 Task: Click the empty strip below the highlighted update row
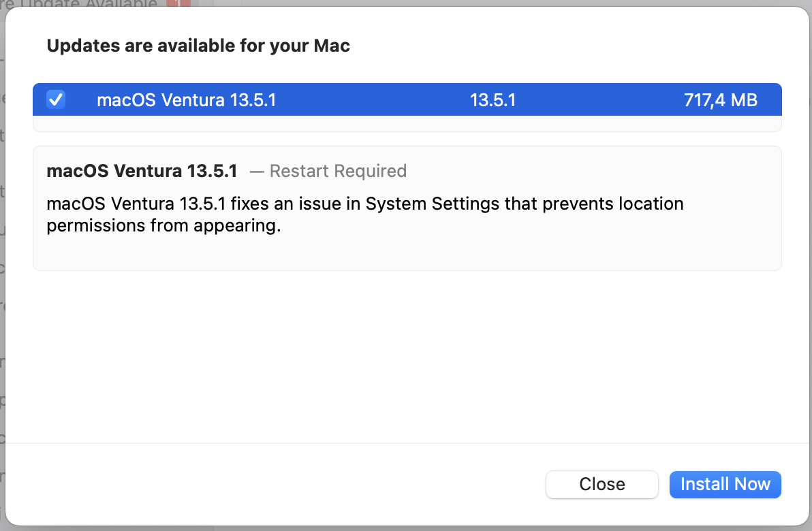pyautogui.click(x=407, y=123)
